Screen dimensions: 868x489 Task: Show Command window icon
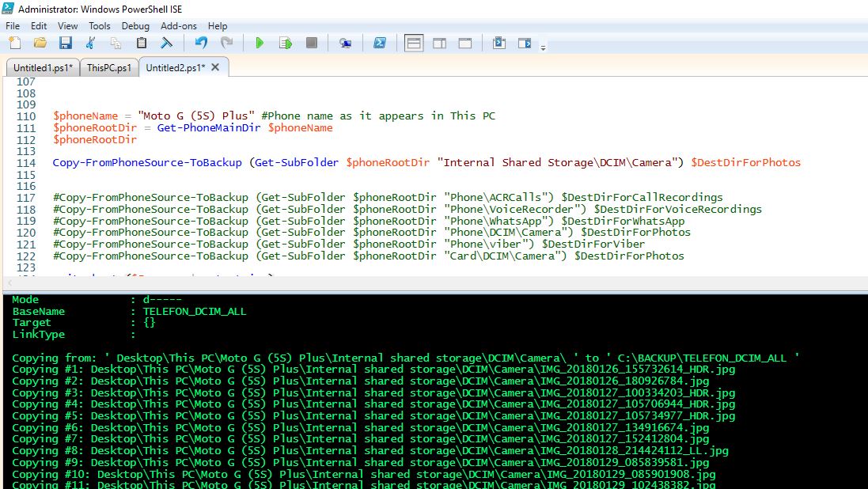[498, 43]
